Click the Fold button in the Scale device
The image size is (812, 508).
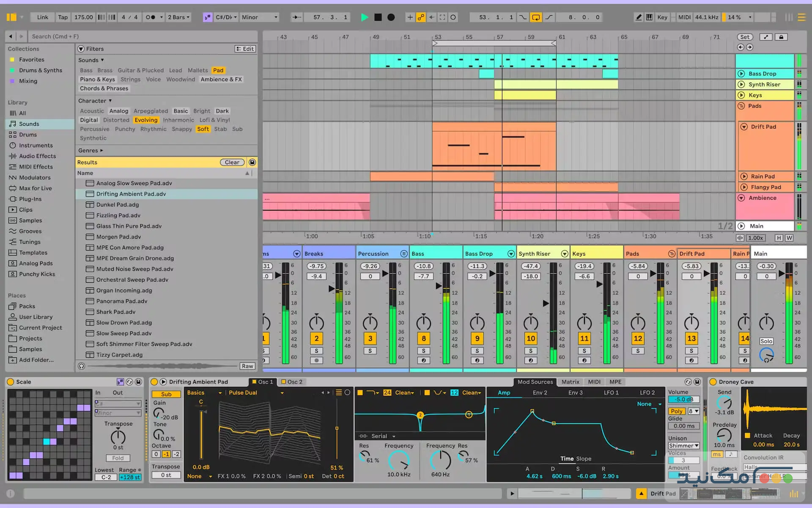[x=118, y=458]
